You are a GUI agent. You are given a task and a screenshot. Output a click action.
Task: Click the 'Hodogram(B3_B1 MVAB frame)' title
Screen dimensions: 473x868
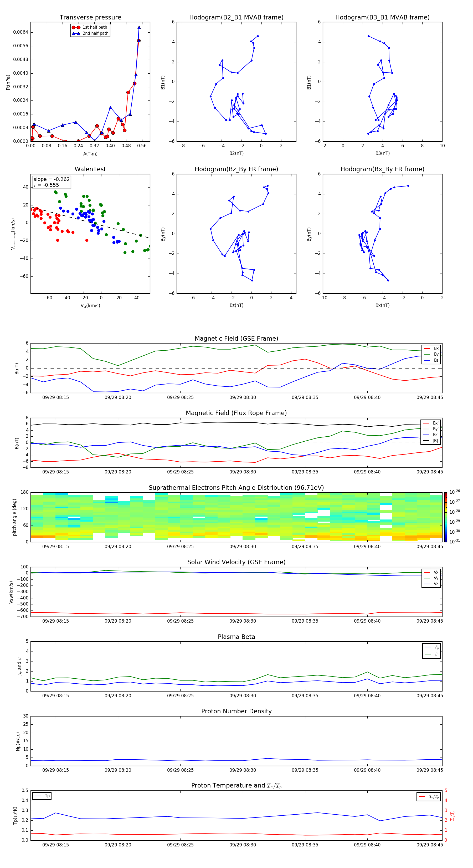(382, 18)
